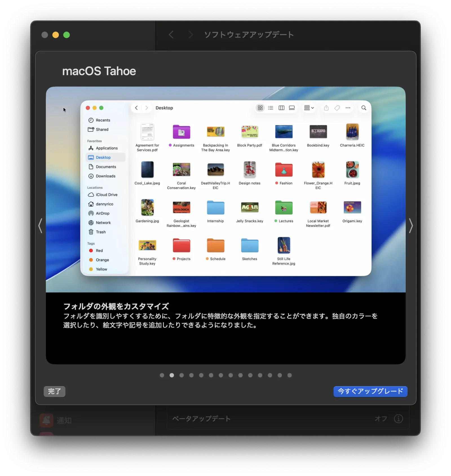Switch Finder to gallery view

(x=292, y=108)
